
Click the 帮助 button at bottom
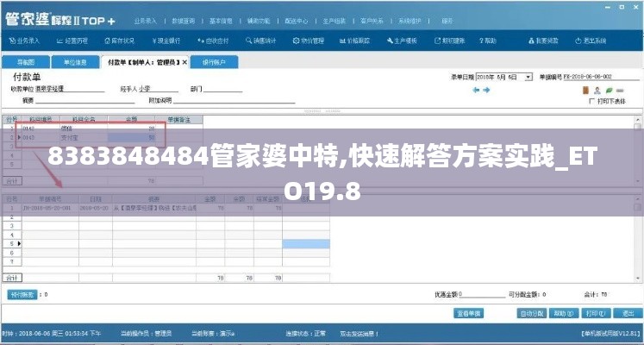(564, 313)
